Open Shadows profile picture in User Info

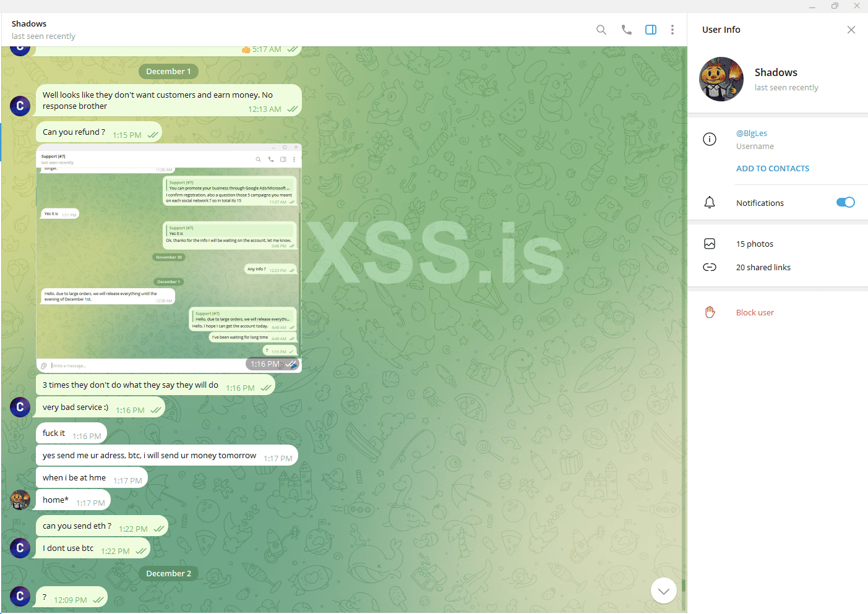click(721, 79)
